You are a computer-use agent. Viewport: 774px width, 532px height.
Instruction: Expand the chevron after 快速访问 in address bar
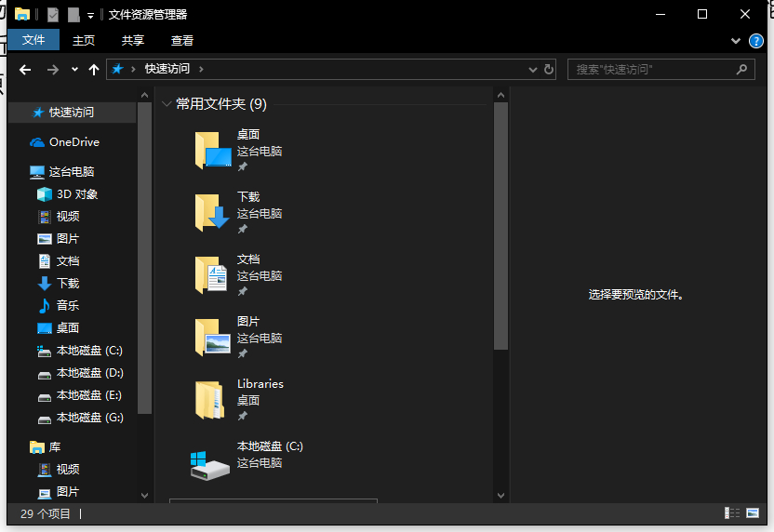tap(201, 69)
